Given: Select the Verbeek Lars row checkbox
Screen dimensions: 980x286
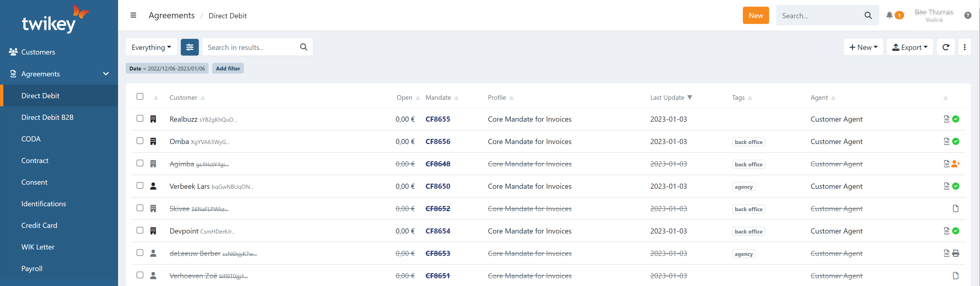Looking at the screenshot, I should [140, 186].
